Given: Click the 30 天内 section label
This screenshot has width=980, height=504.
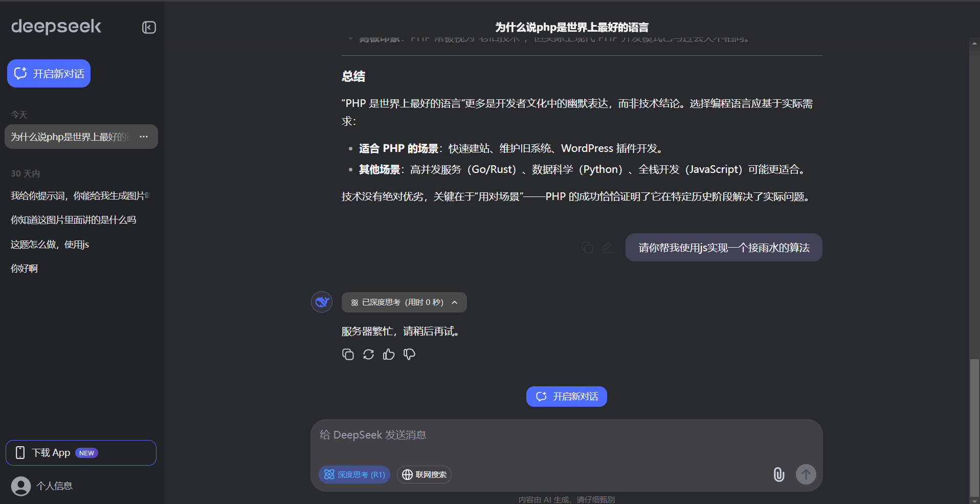Looking at the screenshot, I should tap(25, 173).
